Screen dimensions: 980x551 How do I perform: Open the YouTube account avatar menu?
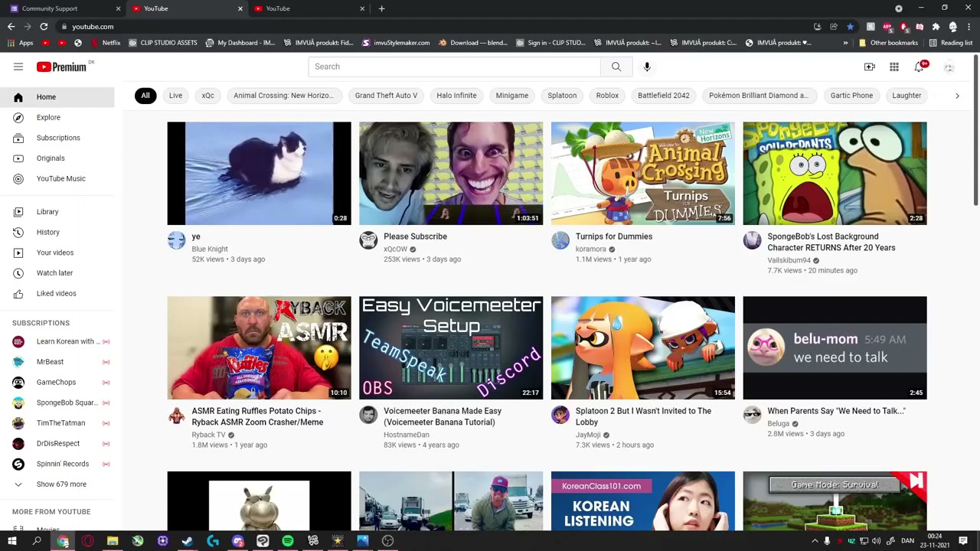[x=949, y=67]
